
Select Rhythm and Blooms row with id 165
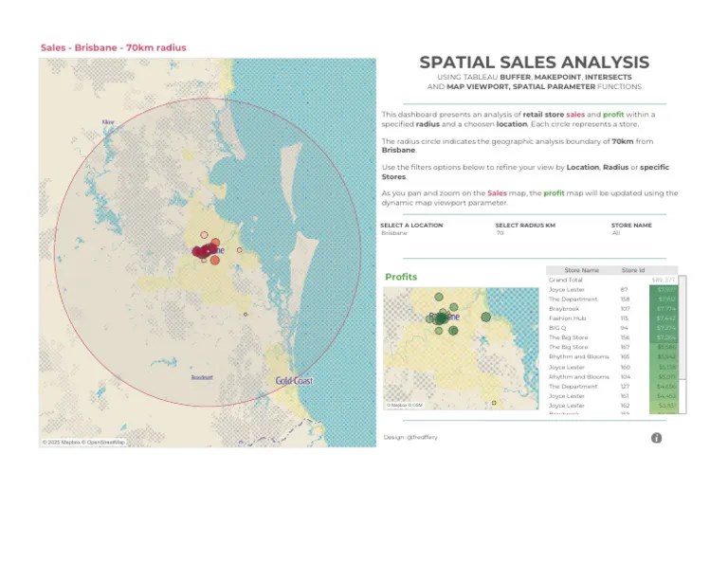pos(612,357)
